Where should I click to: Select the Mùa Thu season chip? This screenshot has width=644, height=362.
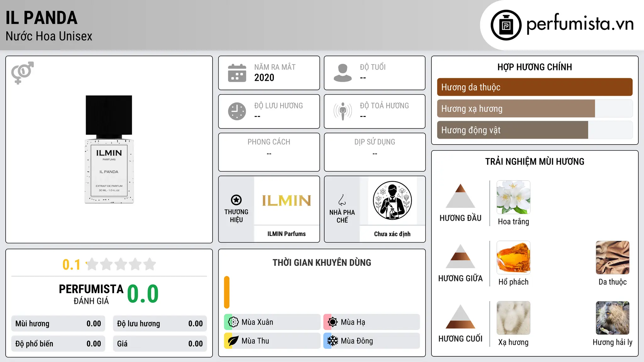click(x=272, y=341)
